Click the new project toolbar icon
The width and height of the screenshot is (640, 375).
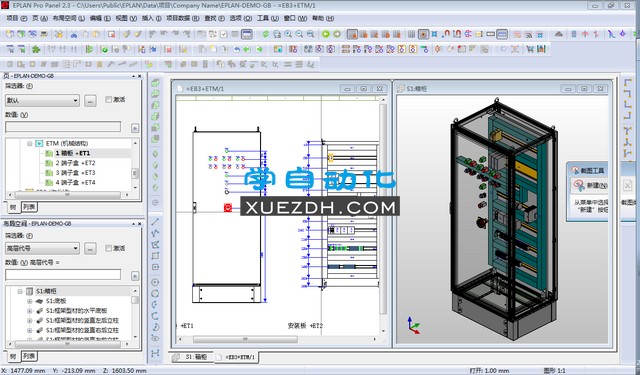[9, 34]
